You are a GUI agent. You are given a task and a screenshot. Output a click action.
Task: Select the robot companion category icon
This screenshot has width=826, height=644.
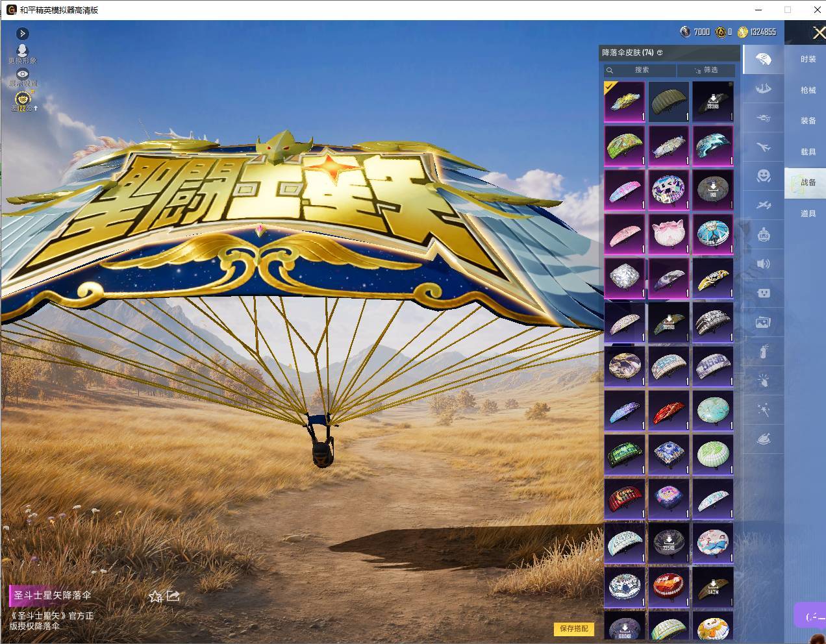tap(764, 234)
